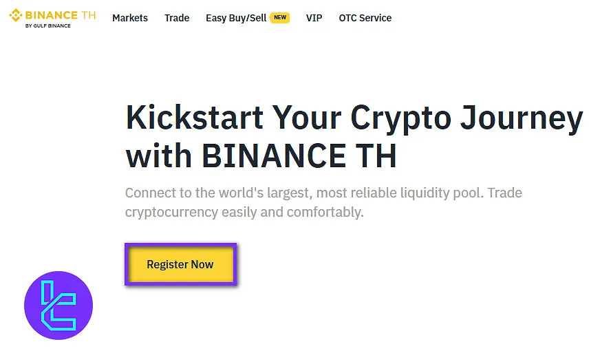Select Easy Buy/Sell in the navigation bar
Screen dimensions: 611x364
(236, 18)
